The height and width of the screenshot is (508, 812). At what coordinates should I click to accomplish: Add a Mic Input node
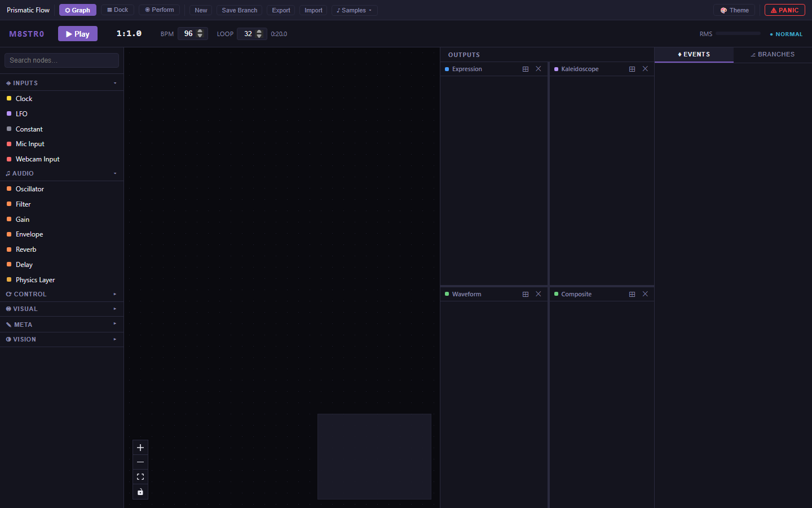coord(61,144)
